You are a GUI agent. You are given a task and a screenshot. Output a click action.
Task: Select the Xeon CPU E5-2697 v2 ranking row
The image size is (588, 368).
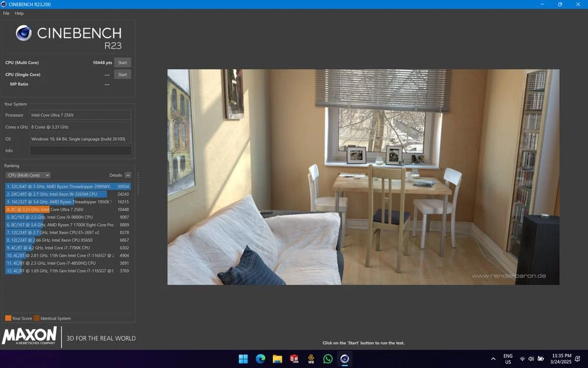[x=68, y=233]
